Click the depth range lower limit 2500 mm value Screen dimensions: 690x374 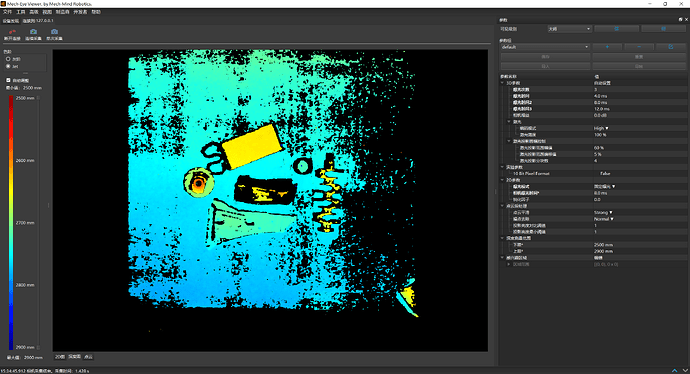[603, 245]
